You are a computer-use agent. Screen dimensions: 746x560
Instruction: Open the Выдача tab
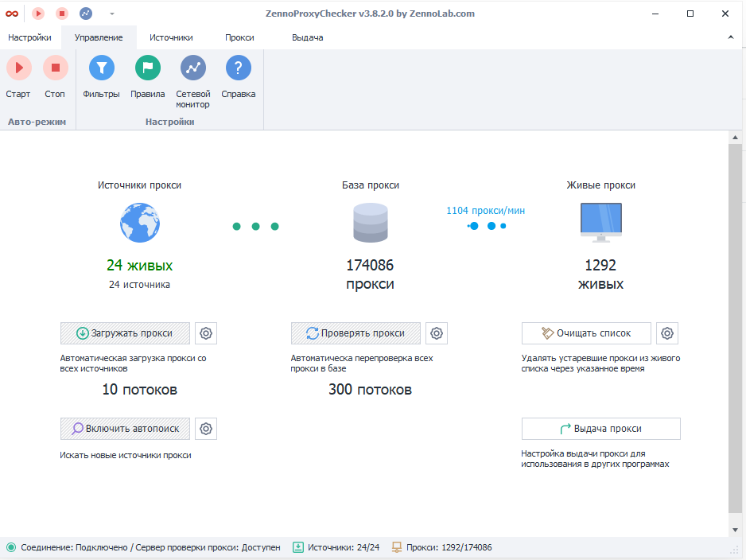click(x=307, y=37)
